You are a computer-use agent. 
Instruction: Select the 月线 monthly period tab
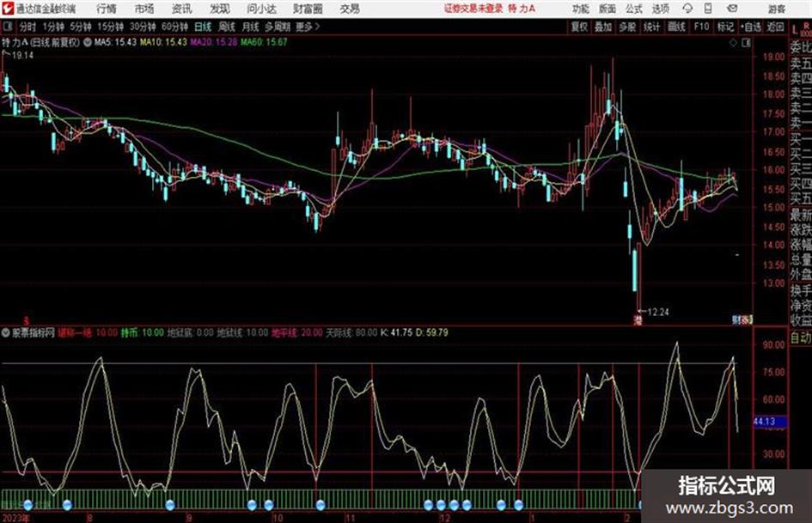coord(250,27)
